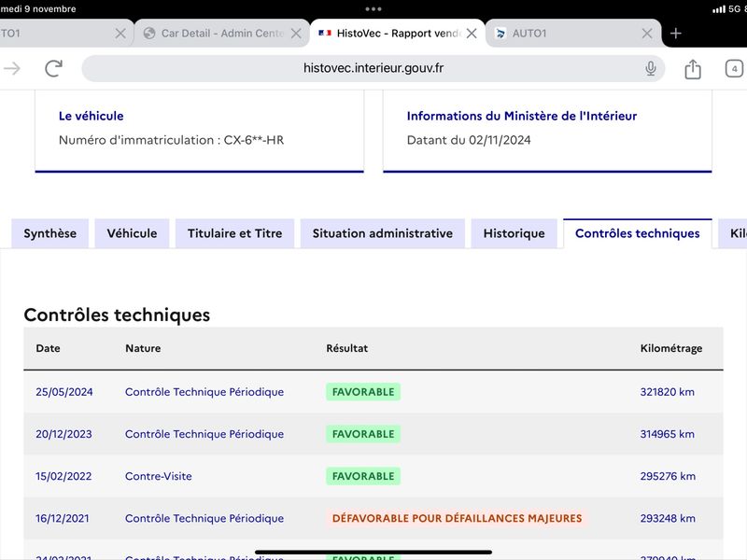Select the date 20/12/2023
The width and height of the screenshot is (747, 560).
[x=63, y=434]
